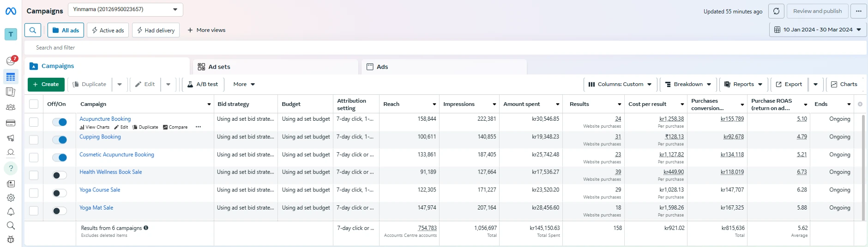Click the customize columns plus icon
Viewport: 868px width, 247px height.
[860, 104]
